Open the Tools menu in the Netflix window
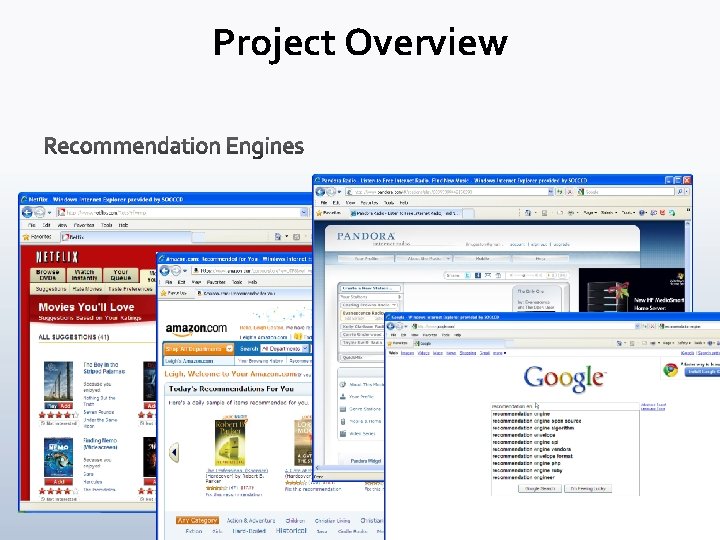This screenshot has width=720, height=540. coord(107,225)
